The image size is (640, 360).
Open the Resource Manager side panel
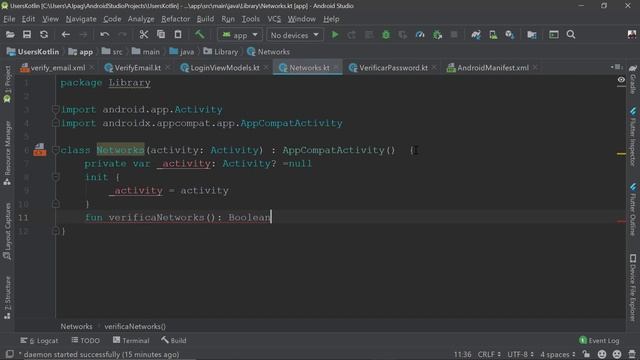[7, 153]
